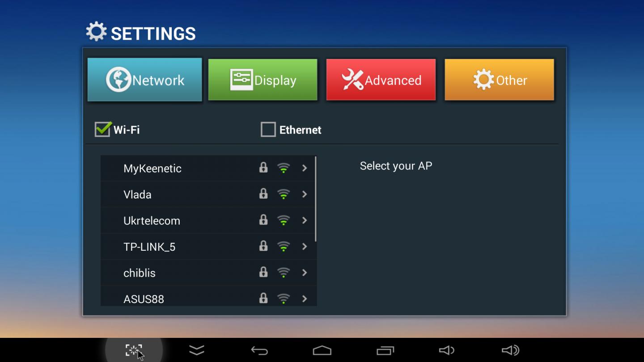Select the Ukrtelecom Wi-Fi network
Viewport: 644px width, 362px height.
click(208, 220)
